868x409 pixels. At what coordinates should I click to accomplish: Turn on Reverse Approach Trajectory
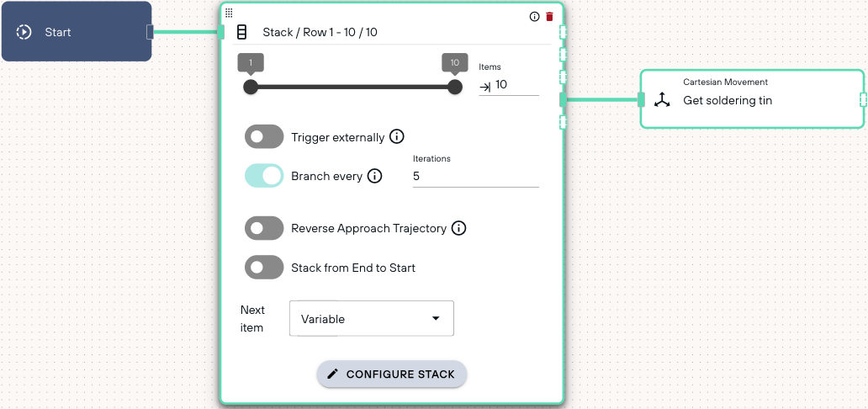[x=264, y=228]
